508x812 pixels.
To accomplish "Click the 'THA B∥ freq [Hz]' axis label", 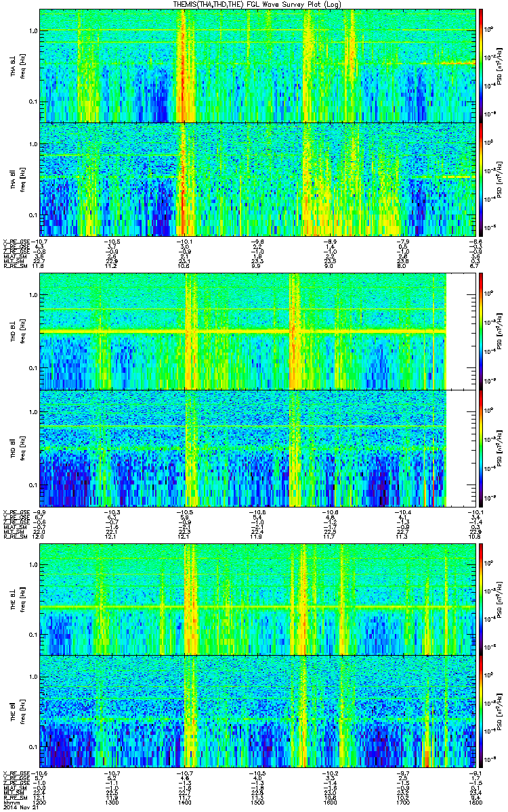I will pos(16,179).
